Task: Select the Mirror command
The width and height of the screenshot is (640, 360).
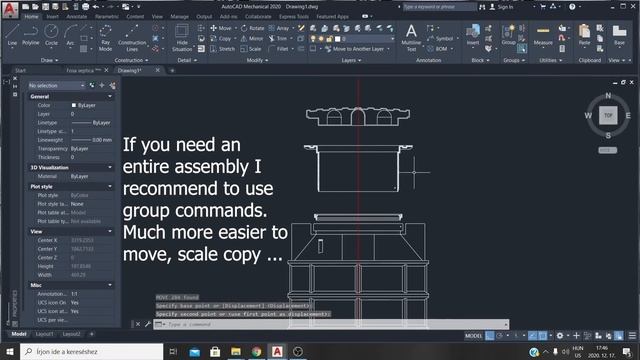Action: tap(252, 39)
